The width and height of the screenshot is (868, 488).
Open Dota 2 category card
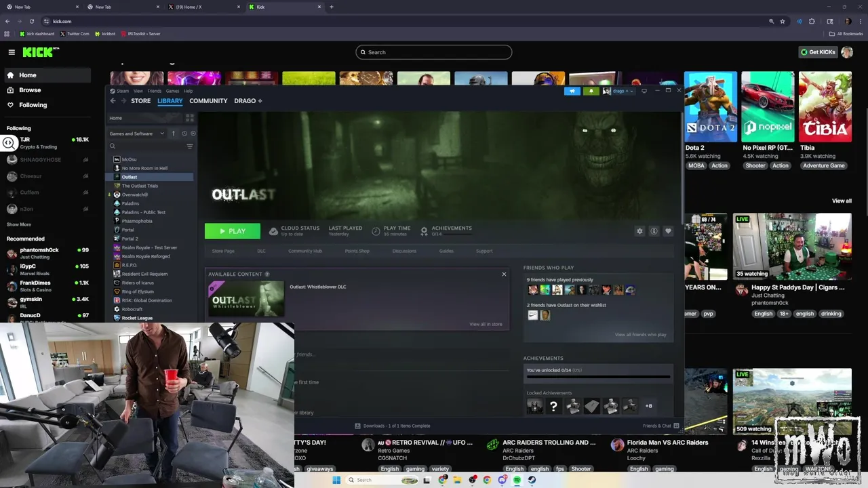tap(710, 107)
